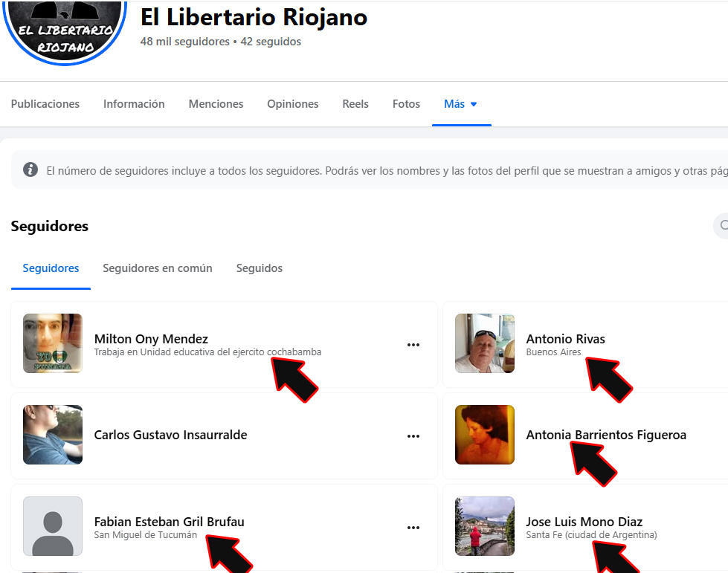728x573 pixels.
Task: View the Fotos tab
Action: pos(406,104)
